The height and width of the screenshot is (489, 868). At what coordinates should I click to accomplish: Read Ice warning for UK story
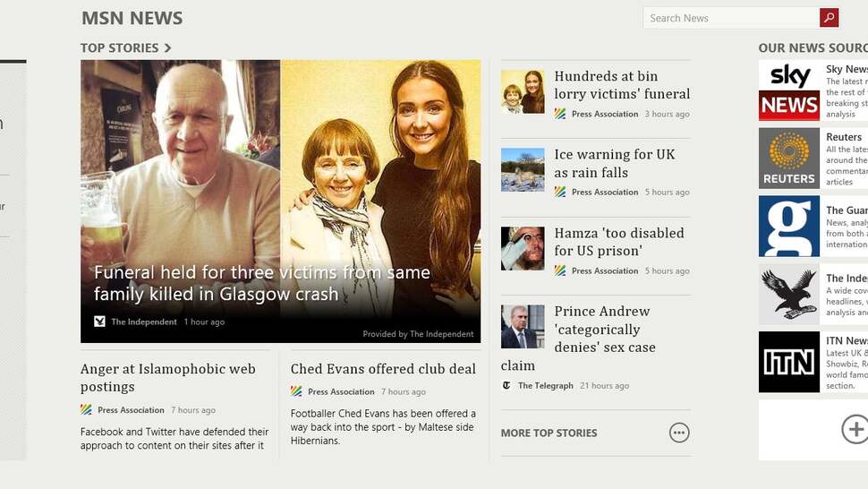[x=615, y=163]
